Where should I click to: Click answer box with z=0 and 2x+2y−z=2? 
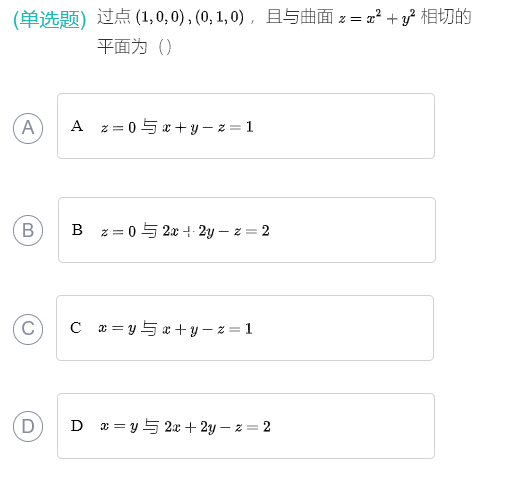pyautogui.click(x=247, y=230)
